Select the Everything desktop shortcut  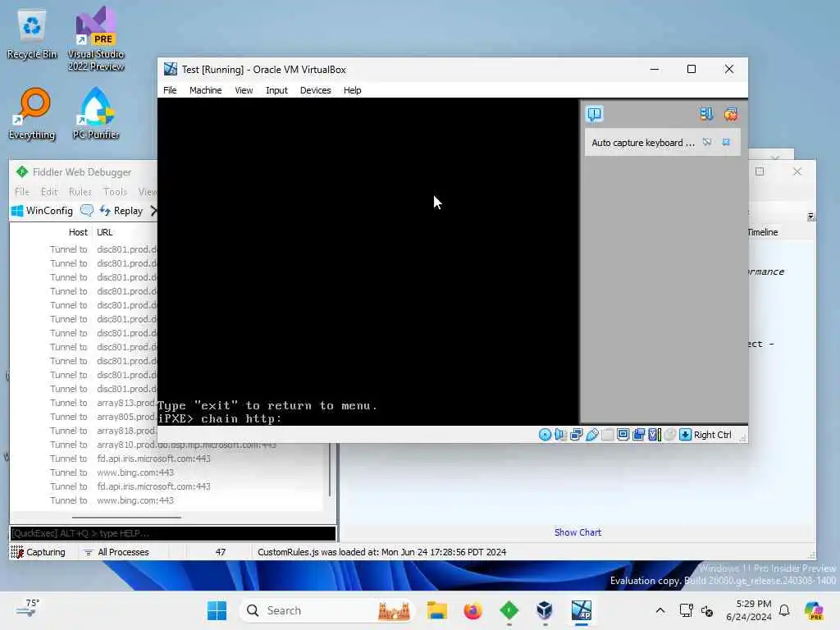(32, 113)
